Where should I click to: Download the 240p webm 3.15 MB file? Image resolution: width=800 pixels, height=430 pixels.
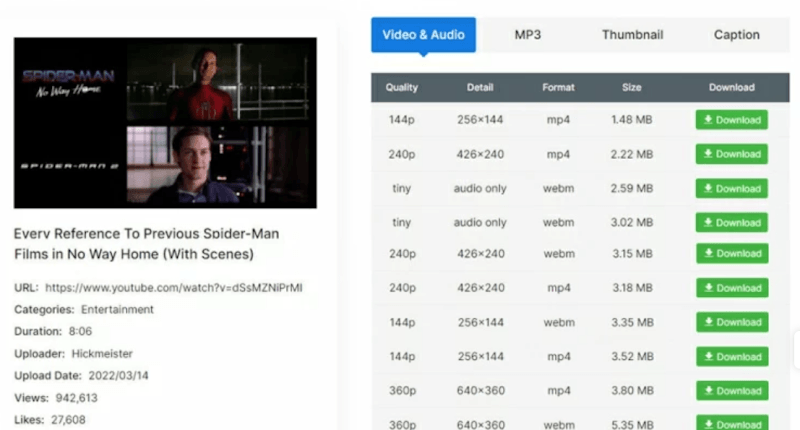[732, 254]
